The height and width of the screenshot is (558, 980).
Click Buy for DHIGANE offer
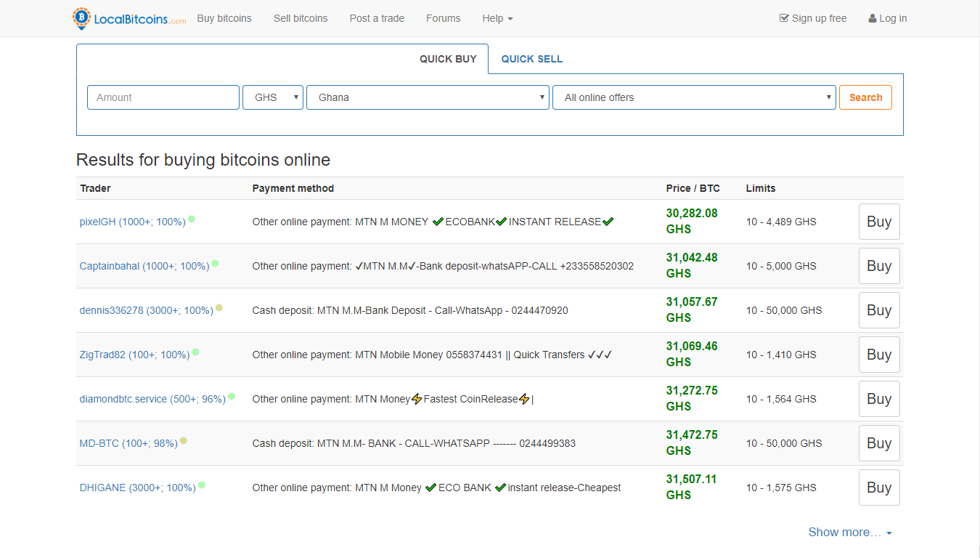pyautogui.click(x=879, y=488)
